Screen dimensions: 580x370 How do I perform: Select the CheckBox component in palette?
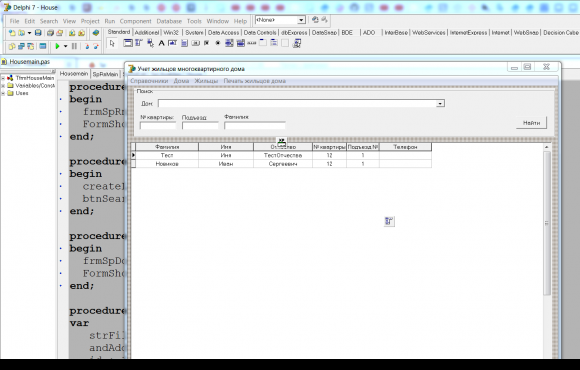206,43
